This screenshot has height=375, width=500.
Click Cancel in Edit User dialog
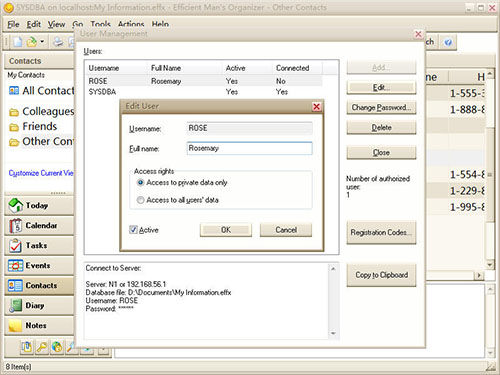[x=286, y=230]
